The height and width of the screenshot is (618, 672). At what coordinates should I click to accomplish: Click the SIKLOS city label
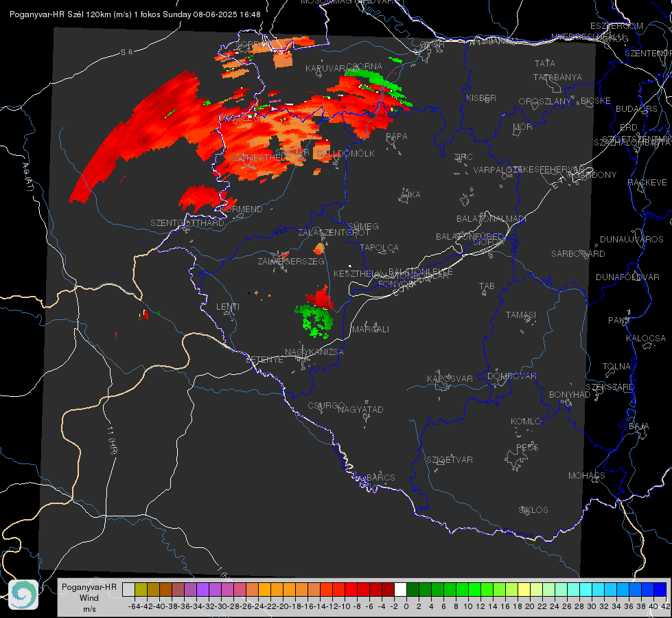tap(533, 510)
